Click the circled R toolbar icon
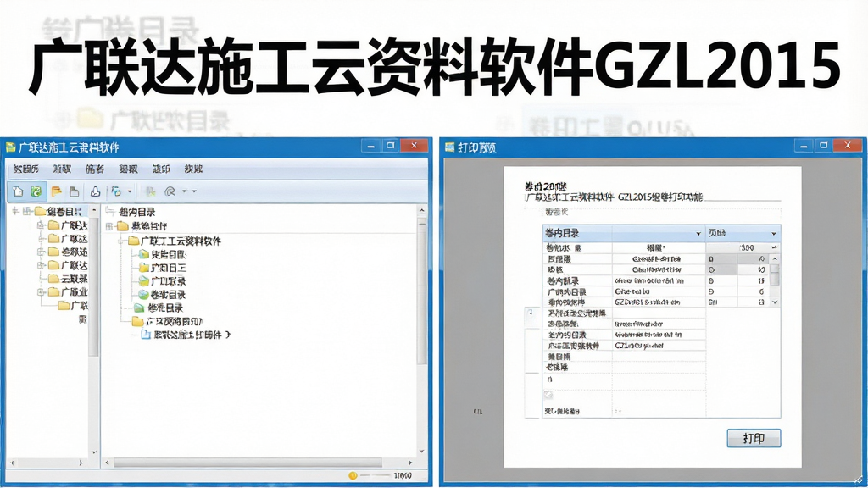This screenshot has width=868, height=488. click(170, 191)
